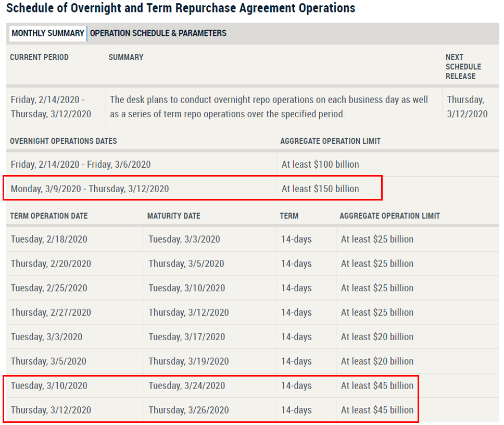This screenshot has height=425, width=504.
Task: Select the Friday 2/14/2020 - Friday 3/6/2020 overnight row
Action: pyautogui.click(x=81, y=165)
